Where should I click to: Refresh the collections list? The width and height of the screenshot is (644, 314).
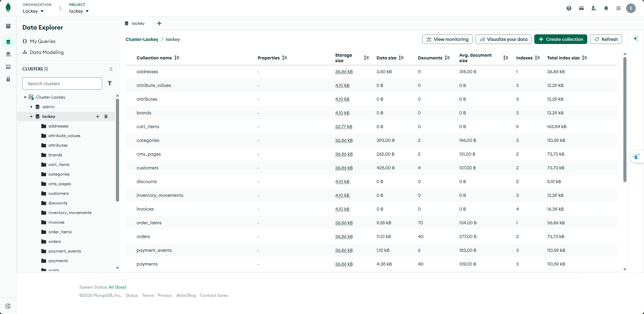606,39
